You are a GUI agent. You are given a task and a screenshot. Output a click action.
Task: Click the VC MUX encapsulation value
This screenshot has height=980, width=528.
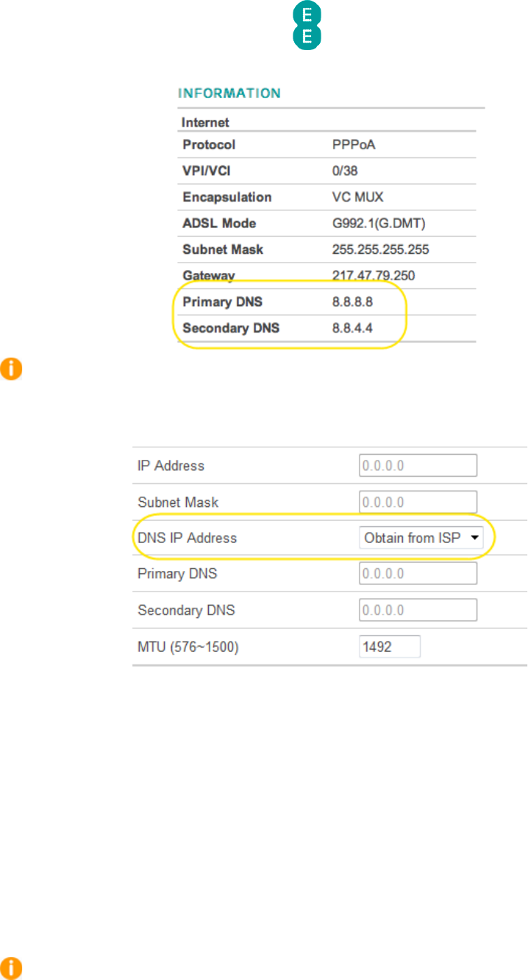[x=357, y=197]
